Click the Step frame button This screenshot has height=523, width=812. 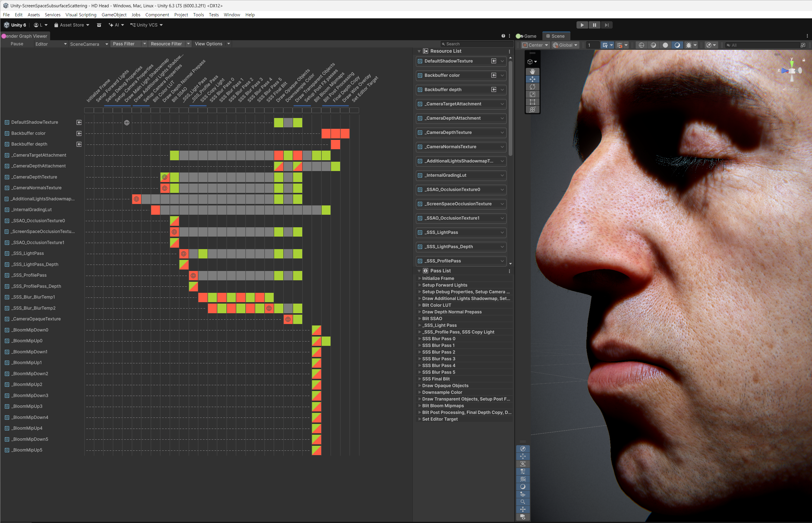point(606,25)
